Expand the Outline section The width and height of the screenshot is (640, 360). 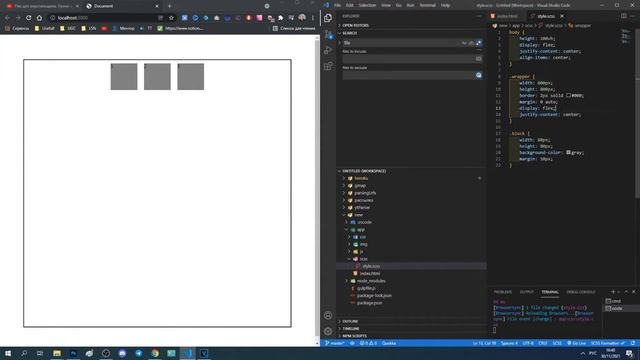(x=350, y=321)
